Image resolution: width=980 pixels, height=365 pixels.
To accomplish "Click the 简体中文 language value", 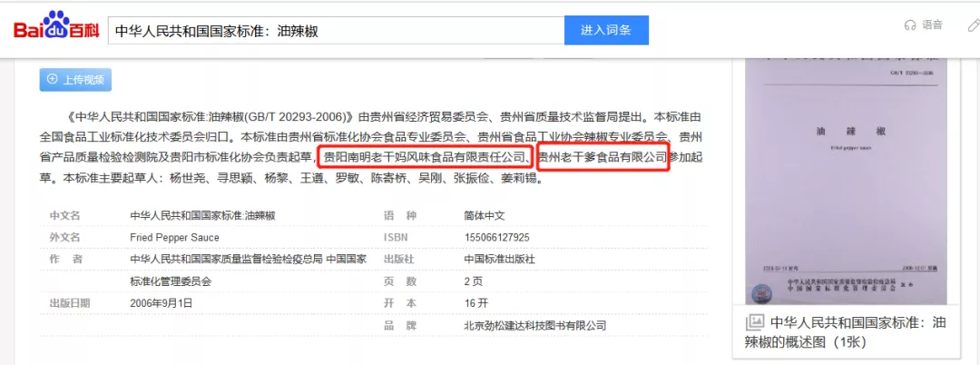I will pyautogui.click(x=485, y=215).
